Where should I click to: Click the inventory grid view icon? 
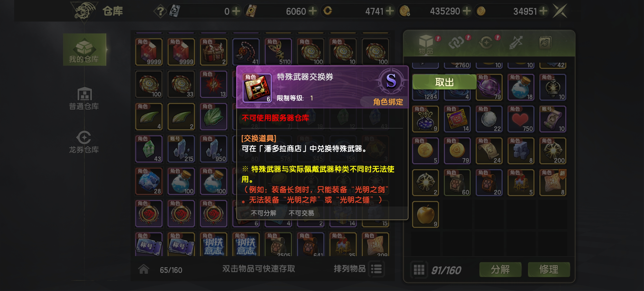(x=419, y=270)
